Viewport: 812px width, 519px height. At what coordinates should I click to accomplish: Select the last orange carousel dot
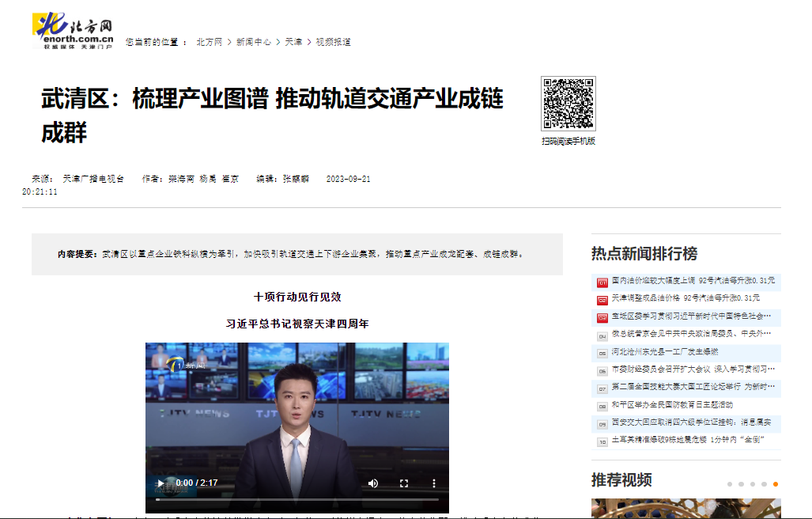tap(774, 483)
